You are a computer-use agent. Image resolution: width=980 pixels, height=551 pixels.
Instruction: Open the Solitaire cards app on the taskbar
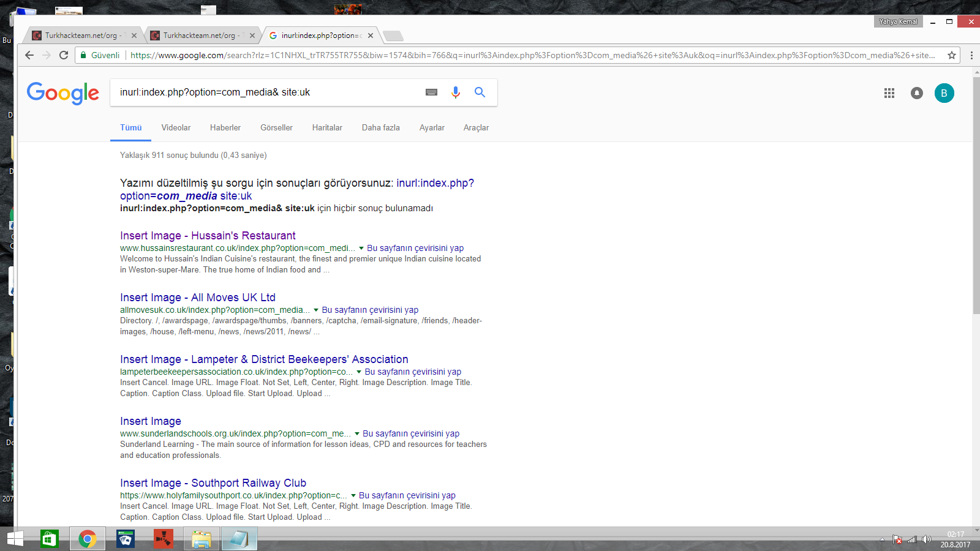pos(126,539)
